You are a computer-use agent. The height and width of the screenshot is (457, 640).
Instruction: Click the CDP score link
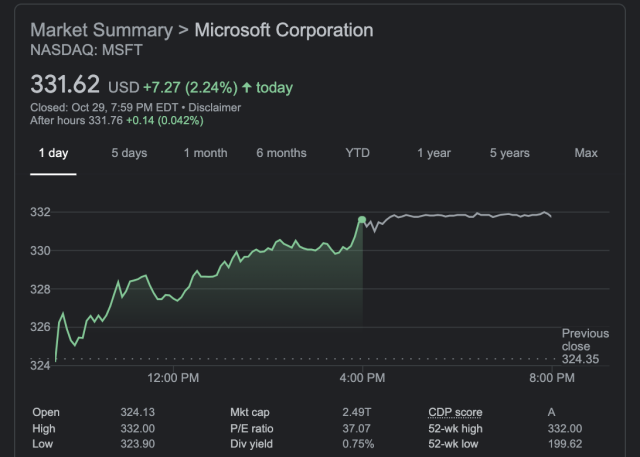pyautogui.click(x=455, y=412)
